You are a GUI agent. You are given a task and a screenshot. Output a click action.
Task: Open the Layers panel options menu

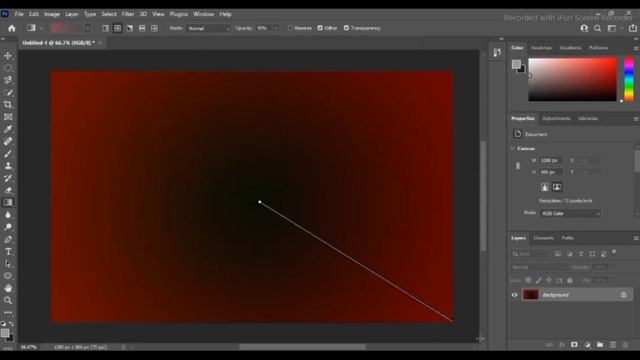(x=636, y=238)
